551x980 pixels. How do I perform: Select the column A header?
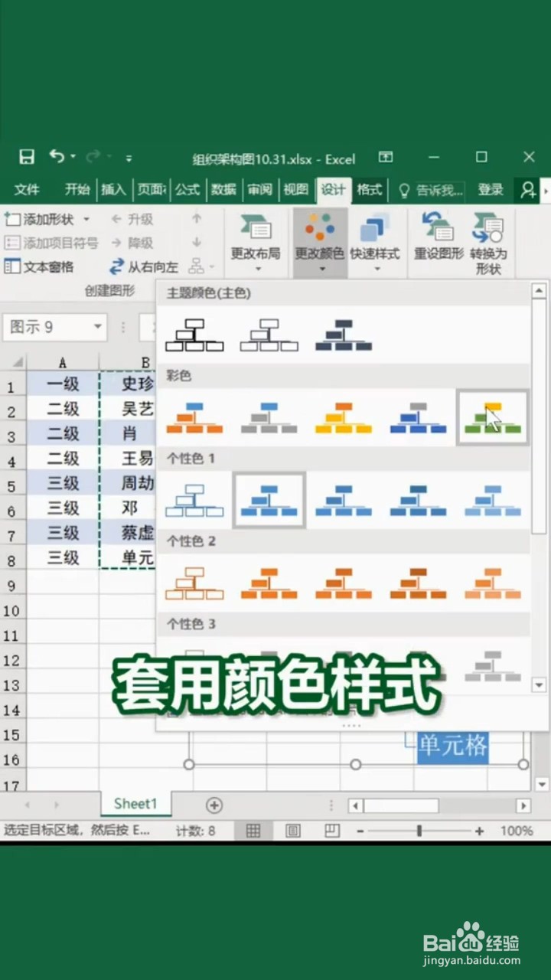(x=63, y=362)
